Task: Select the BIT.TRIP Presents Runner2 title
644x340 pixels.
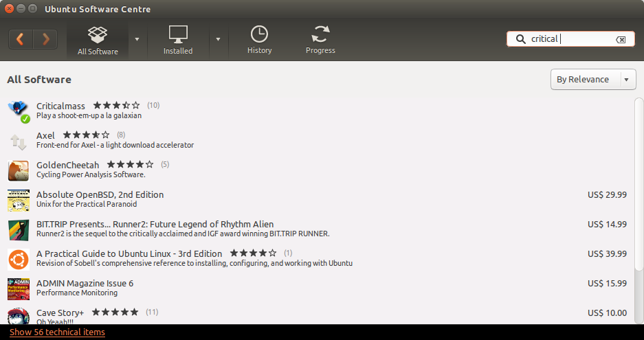Action: [155, 224]
